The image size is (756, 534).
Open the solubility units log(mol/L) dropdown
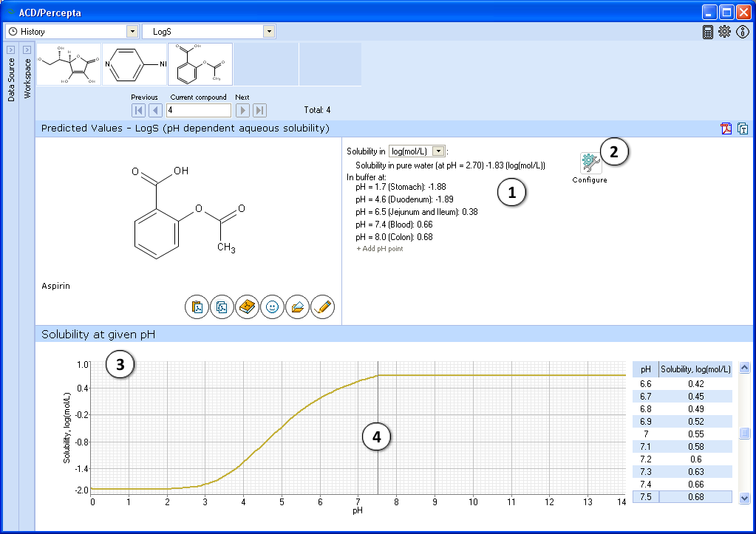coord(438,151)
